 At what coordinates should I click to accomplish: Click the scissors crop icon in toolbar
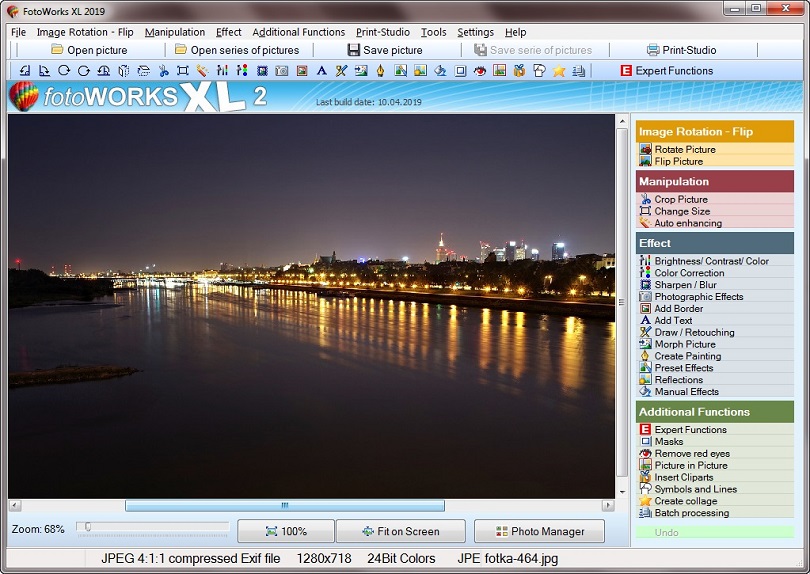click(164, 71)
